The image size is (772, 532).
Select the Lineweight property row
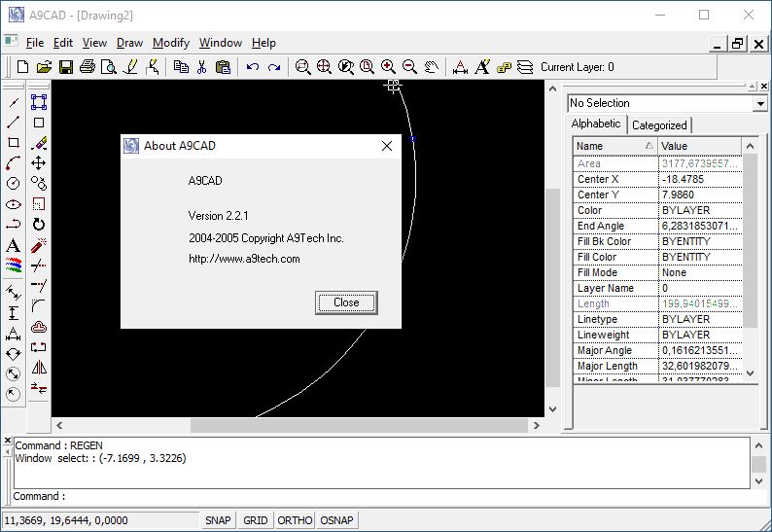click(658, 335)
